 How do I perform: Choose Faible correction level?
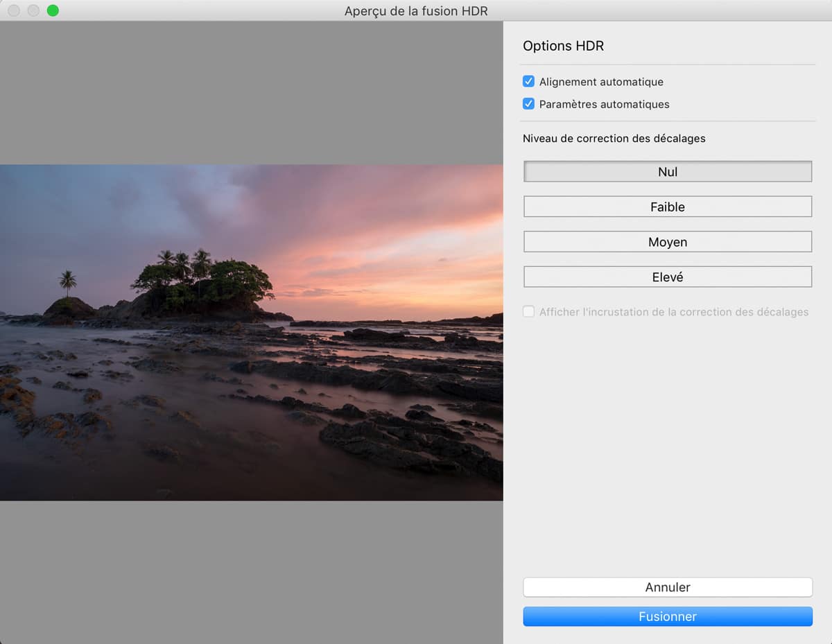(667, 207)
